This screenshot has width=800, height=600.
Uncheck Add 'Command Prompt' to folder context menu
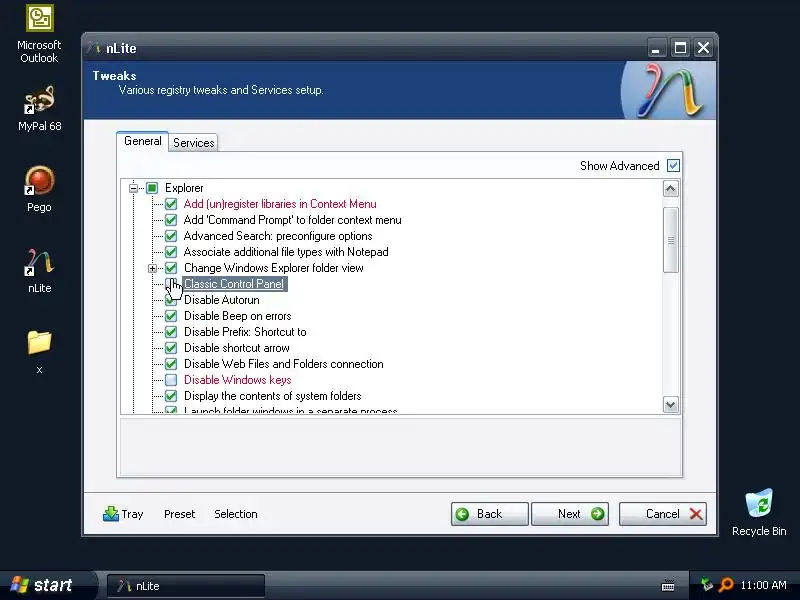pyautogui.click(x=171, y=220)
